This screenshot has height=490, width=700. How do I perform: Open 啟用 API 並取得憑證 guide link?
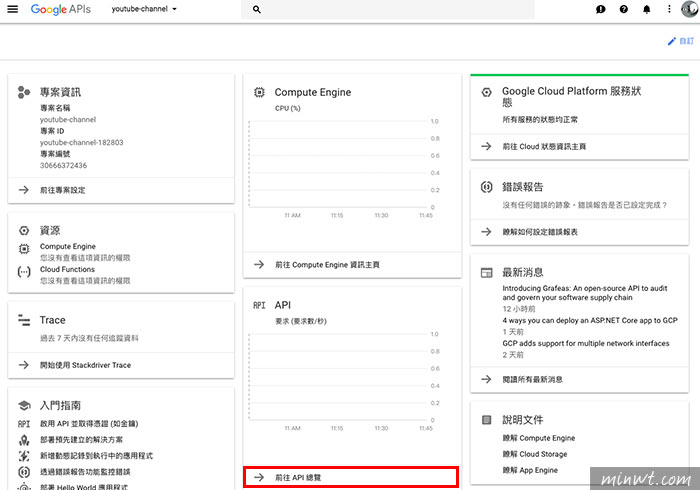(89, 424)
